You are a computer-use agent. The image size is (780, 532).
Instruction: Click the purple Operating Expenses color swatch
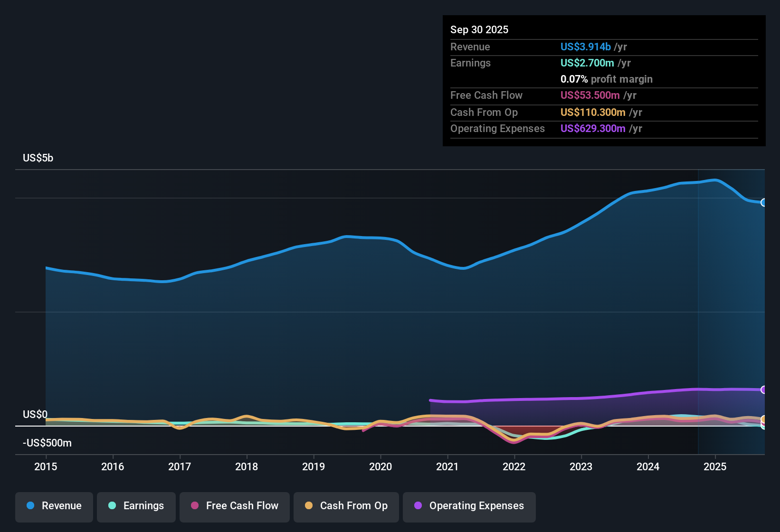click(x=418, y=506)
